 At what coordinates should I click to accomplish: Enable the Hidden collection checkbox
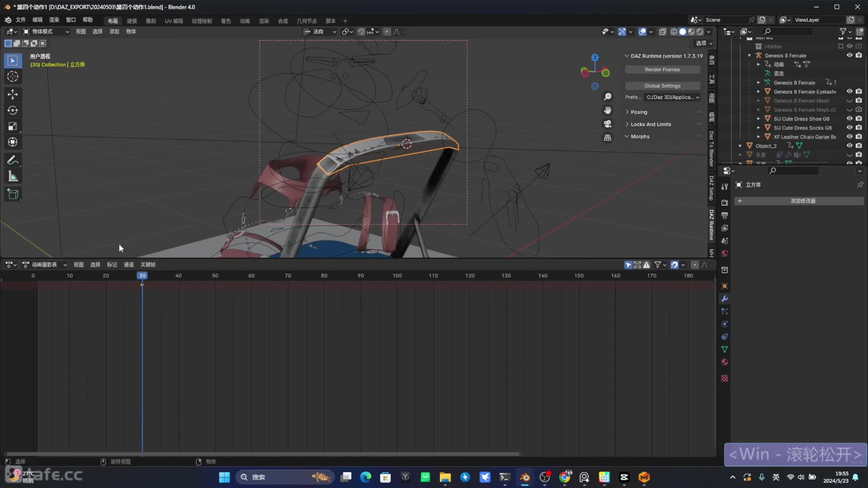pos(840,46)
